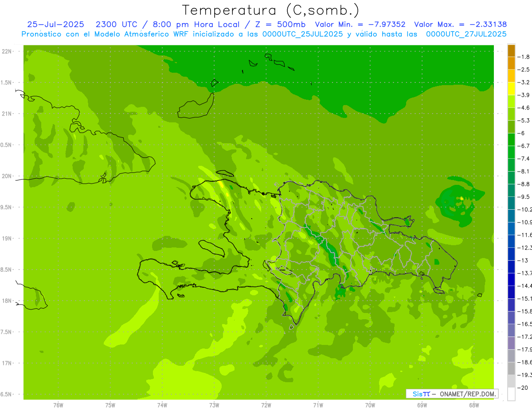The width and height of the screenshot is (532, 411).
Task: Click the teal legend swatch between -9.5 and -10.2
Action: (511, 203)
